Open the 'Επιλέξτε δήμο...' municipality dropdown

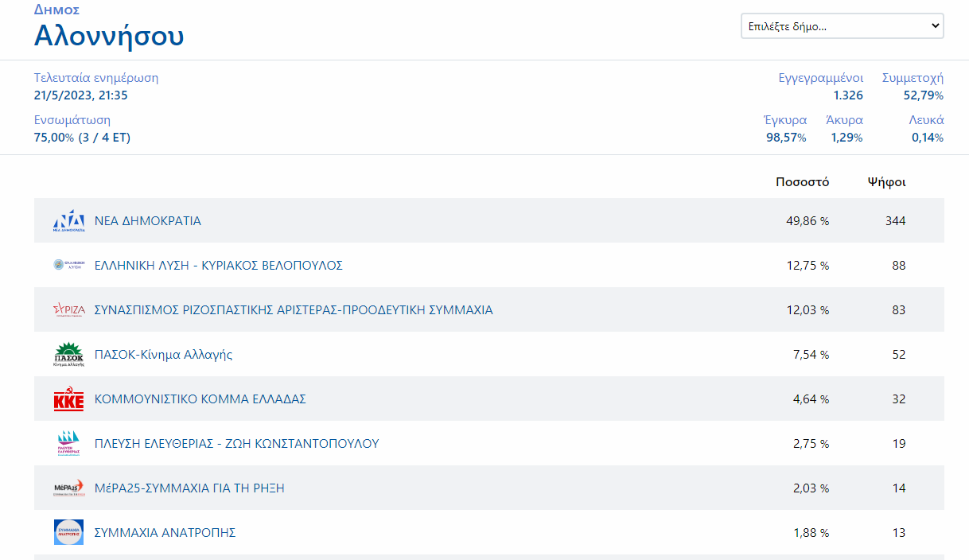point(842,26)
